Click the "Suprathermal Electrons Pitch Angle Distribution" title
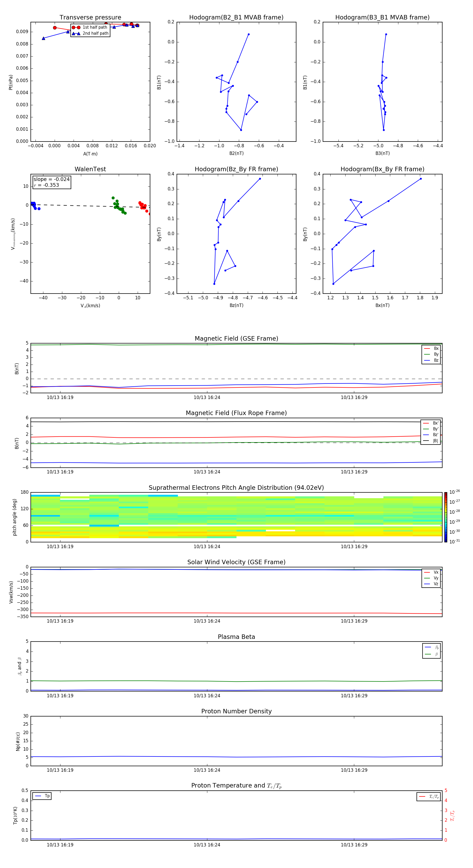The image size is (473, 868). pyautogui.click(x=236, y=488)
